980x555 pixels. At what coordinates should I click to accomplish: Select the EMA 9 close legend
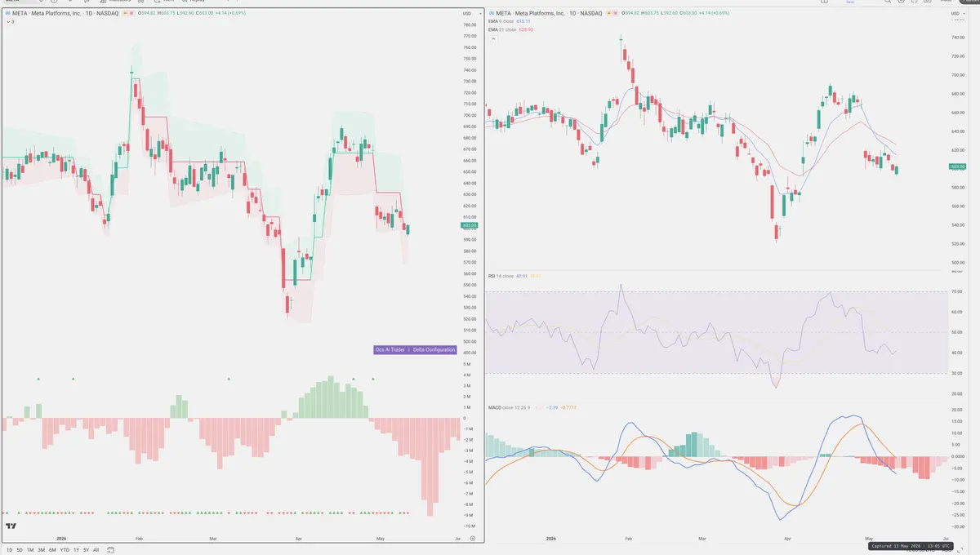click(x=502, y=21)
